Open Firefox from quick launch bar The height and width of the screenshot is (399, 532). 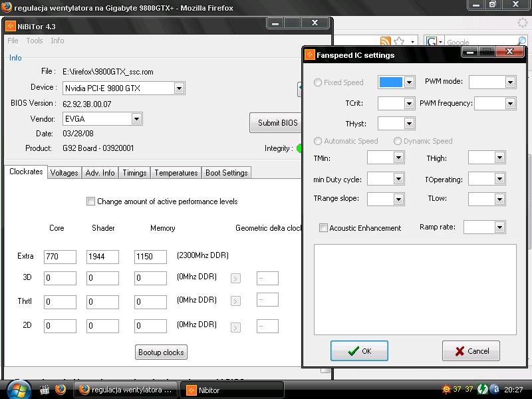(61, 389)
